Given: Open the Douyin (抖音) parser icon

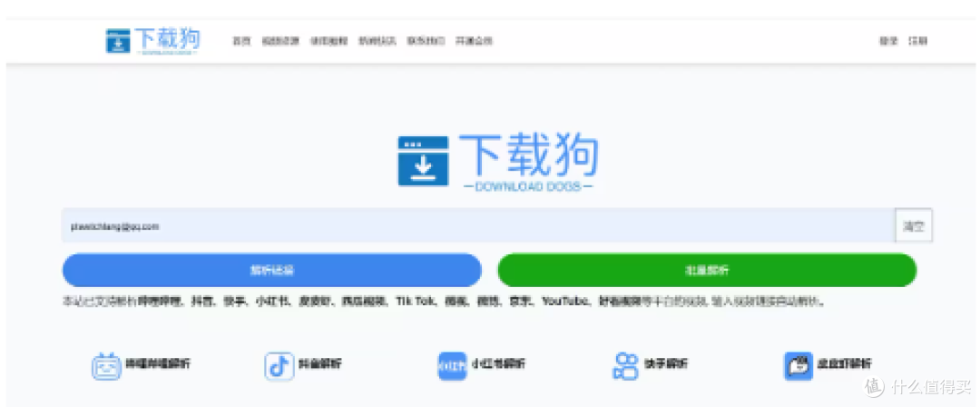Looking at the screenshot, I should pyautogui.click(x=279, y=366).
